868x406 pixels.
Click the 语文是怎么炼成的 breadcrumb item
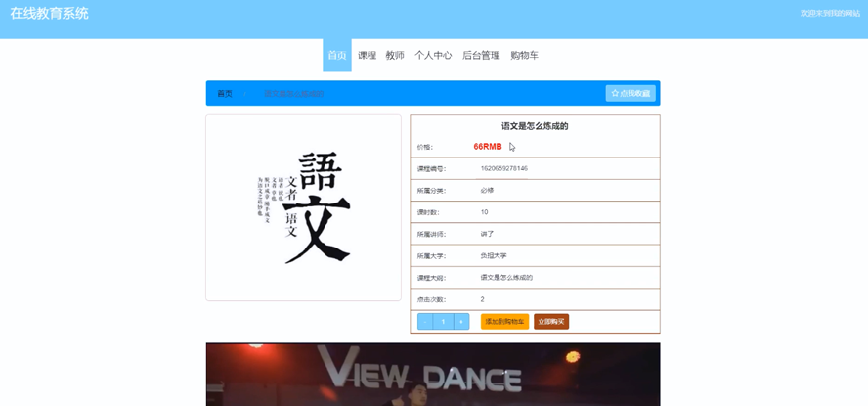click(294, 94)
